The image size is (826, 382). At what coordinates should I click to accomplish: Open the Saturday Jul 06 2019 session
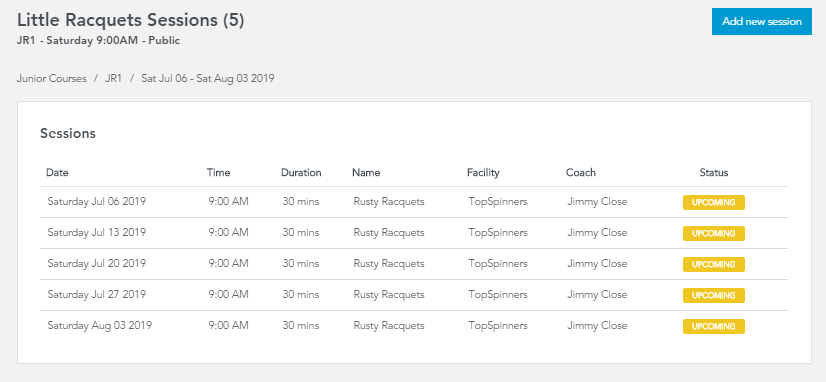(x=414, y=202)
